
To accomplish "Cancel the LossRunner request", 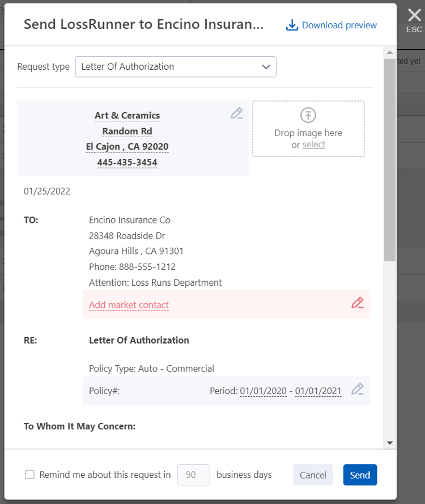I will 313,475.
